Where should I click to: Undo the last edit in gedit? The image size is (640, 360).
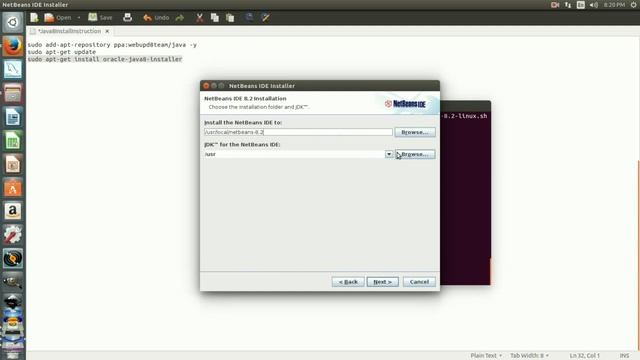(x=156, y=18)
